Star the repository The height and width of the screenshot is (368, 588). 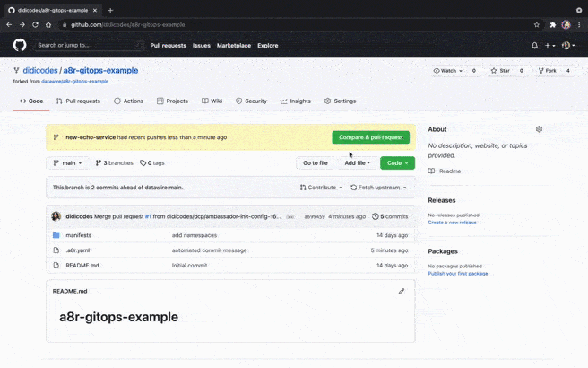[500, 71]
